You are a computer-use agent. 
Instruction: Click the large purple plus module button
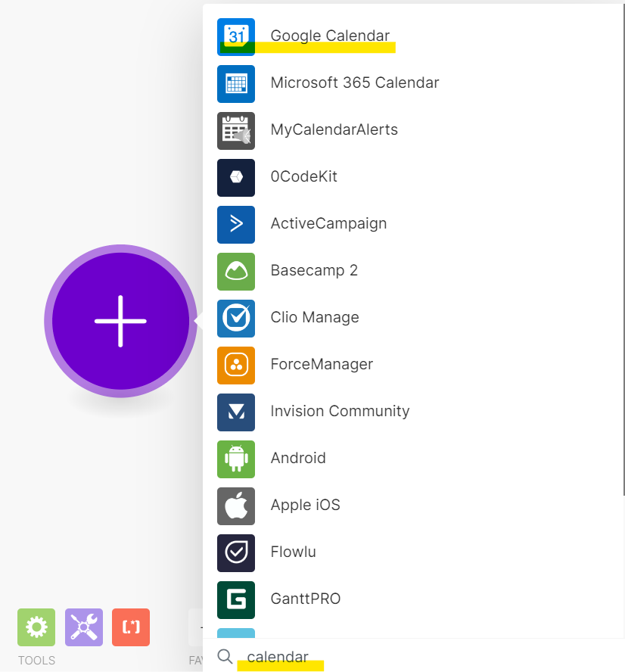[120, 321]
